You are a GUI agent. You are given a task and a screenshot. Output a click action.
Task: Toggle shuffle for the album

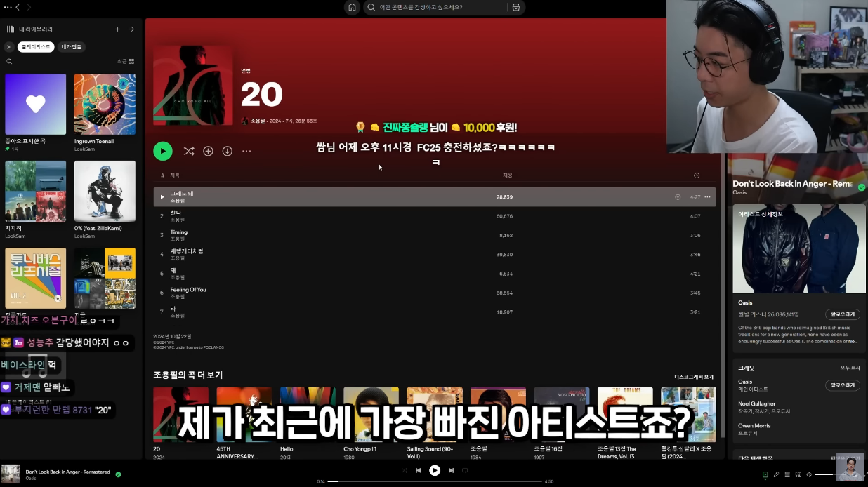pos(189,151)
